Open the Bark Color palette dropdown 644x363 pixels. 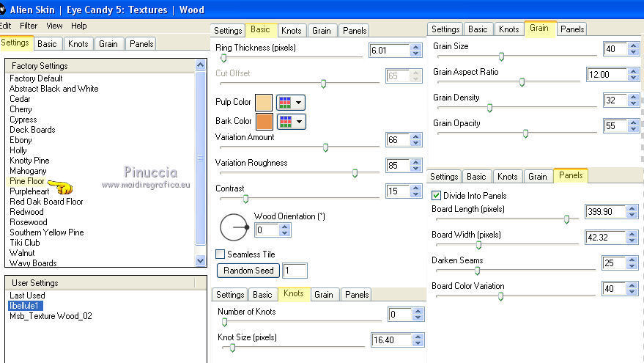point(291,121)
